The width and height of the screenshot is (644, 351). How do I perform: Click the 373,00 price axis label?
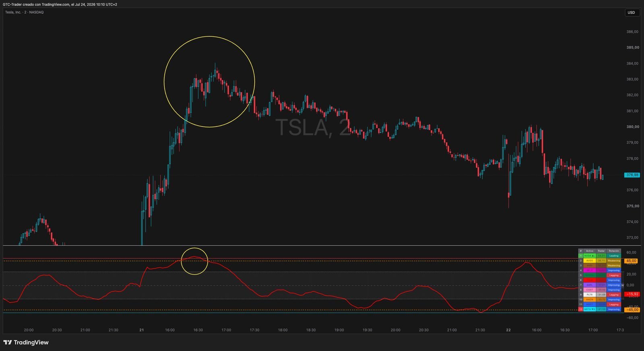(632, 237)
